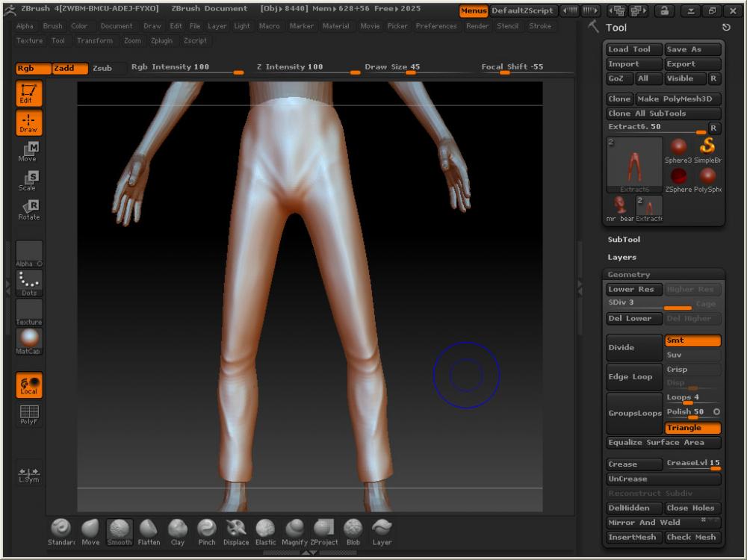The height and width of the screenshot is (560, 747).
Task: Activate the Scale transform tool
Action: 31,180
